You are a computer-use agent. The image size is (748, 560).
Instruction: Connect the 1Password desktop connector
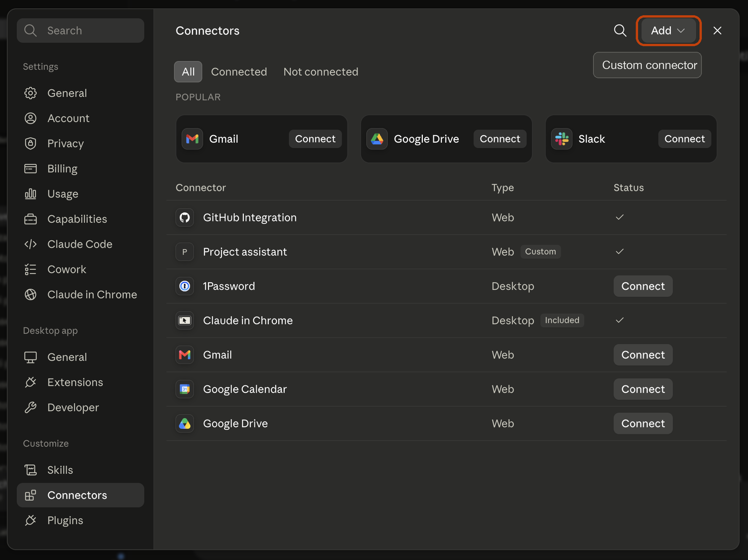tap(643, 286)
